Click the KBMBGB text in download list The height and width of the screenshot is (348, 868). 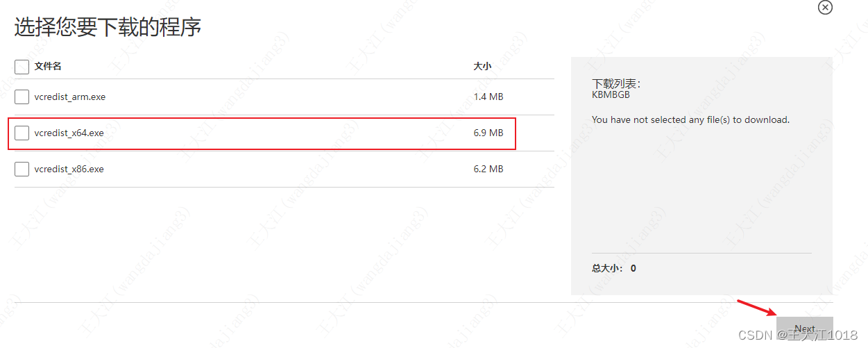[611, 94]
